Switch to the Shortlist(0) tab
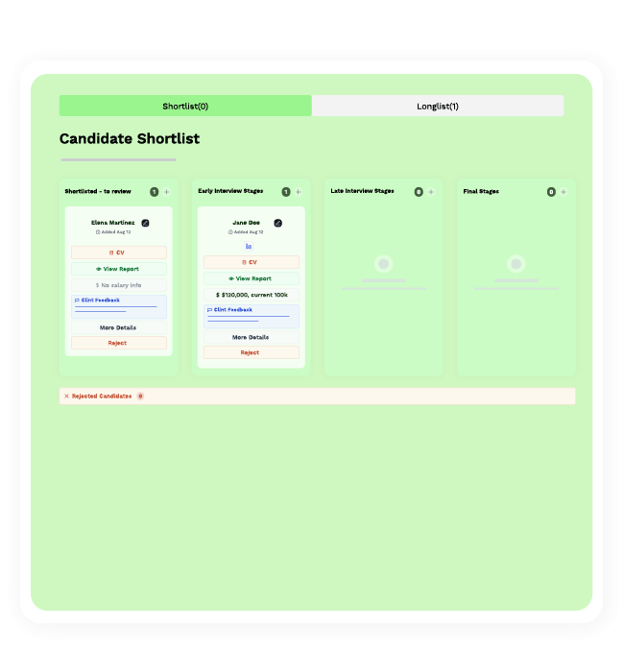Image resolution: width=624 pixels, height=672 pixels. [185, 106]
